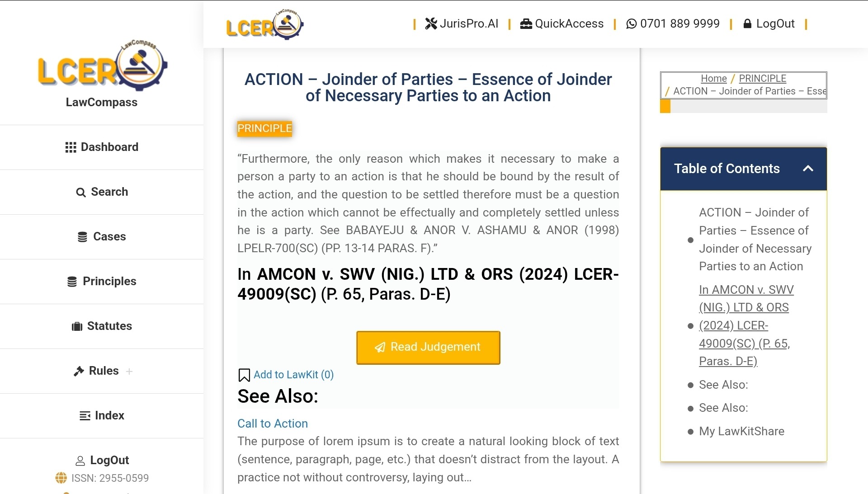The image size is (868, 494).
Task: Click the Statutes briefcase icon
Action: pyautogui.click(x=77, y=326)
